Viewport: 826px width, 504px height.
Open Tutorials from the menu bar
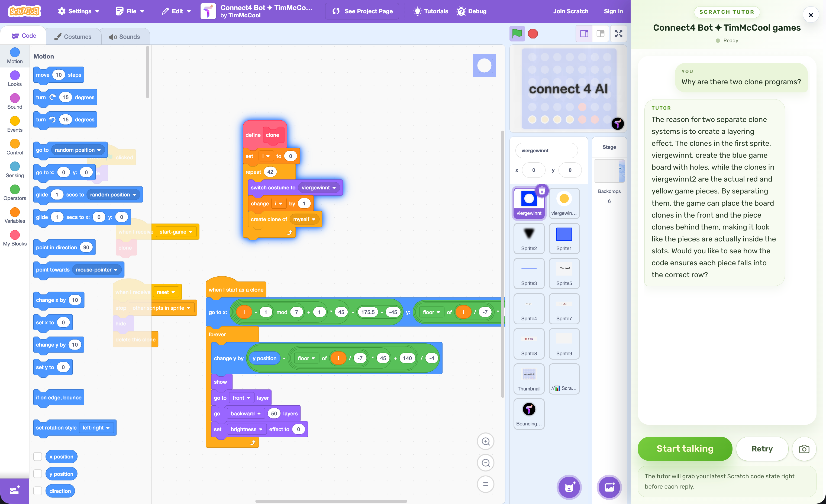(431, 11)
